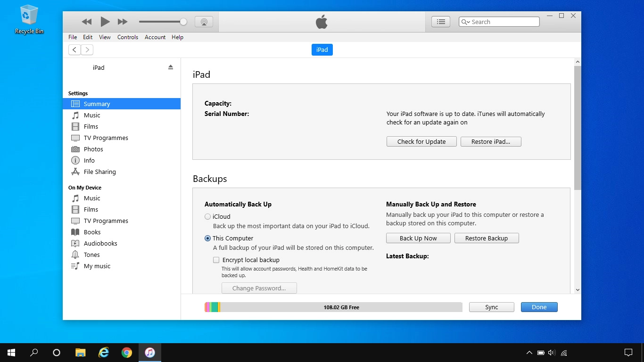644x362 pixels.
Task: Open the Search field dropdown arrow
Action: pos(468,22)
